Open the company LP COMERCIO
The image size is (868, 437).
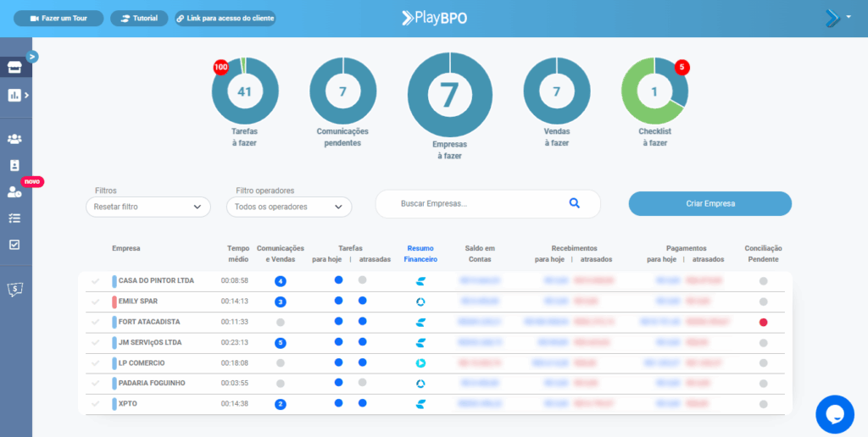(x=142, y=362)
